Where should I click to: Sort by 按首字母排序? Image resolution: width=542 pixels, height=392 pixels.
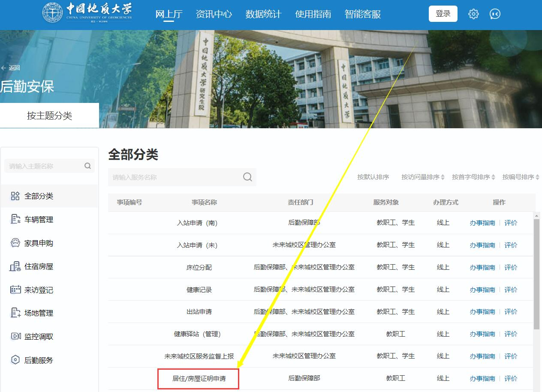(473, 177)
